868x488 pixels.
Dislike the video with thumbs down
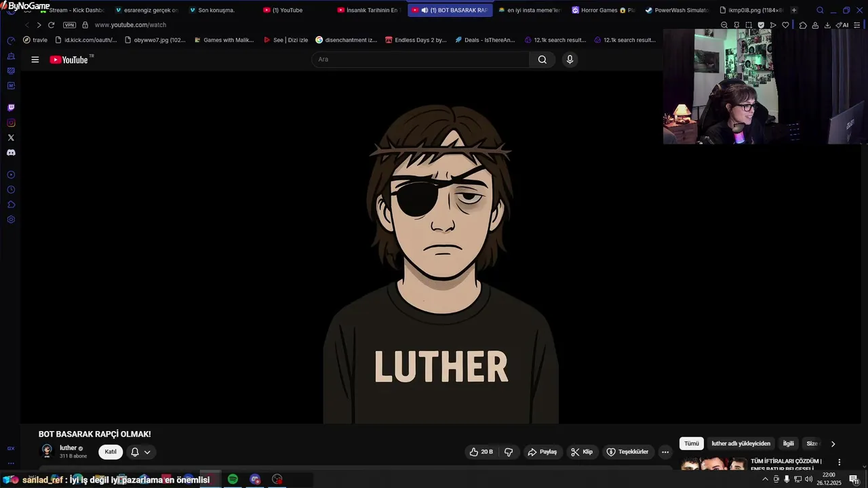tap(509, 452)
